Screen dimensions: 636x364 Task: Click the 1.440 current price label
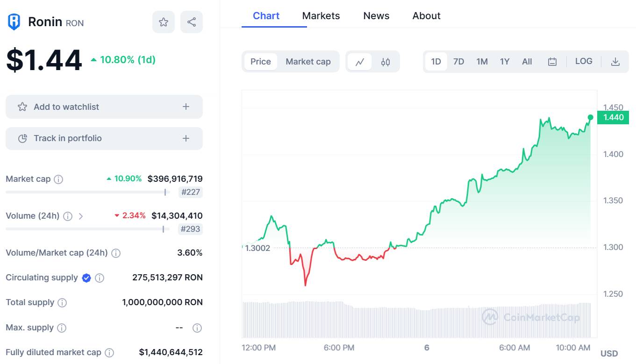pyautogui.click(x=613, y=117)
